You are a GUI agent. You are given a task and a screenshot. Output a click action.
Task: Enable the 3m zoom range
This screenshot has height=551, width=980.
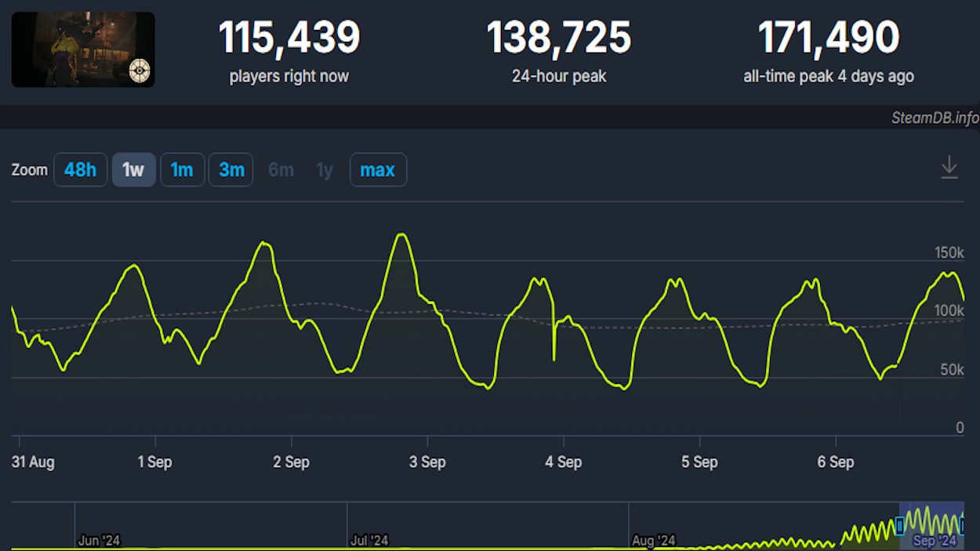230,169
